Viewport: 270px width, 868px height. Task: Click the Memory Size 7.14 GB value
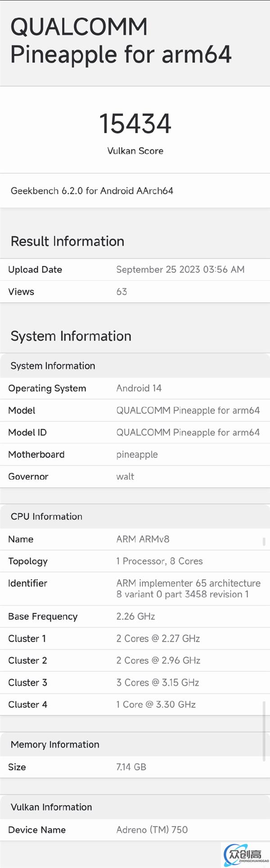131,767
